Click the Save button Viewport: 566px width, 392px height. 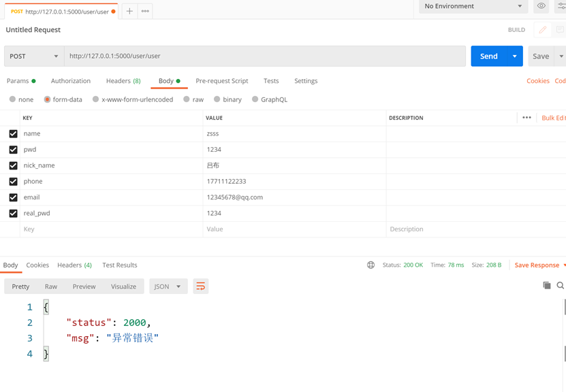(541, 56)
